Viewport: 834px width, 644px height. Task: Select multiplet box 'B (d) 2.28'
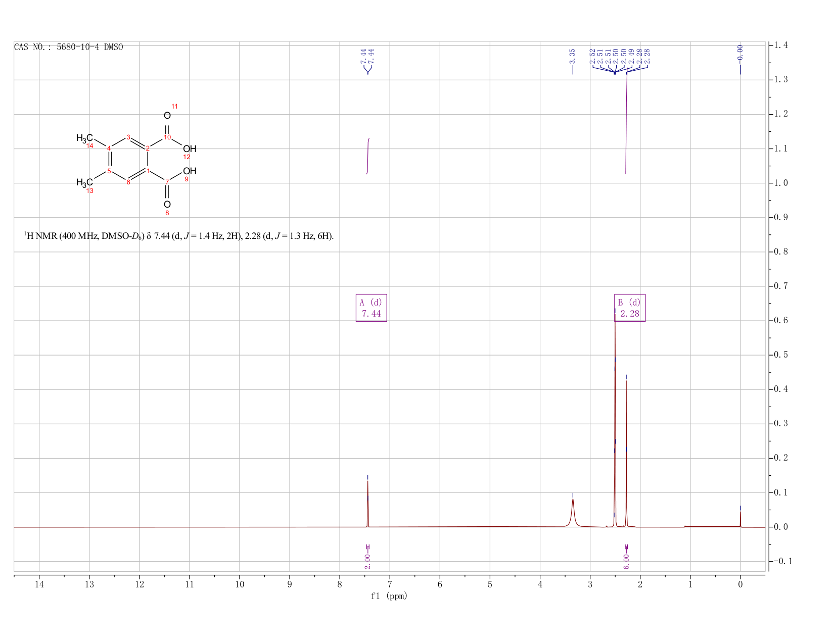[630, 308]
